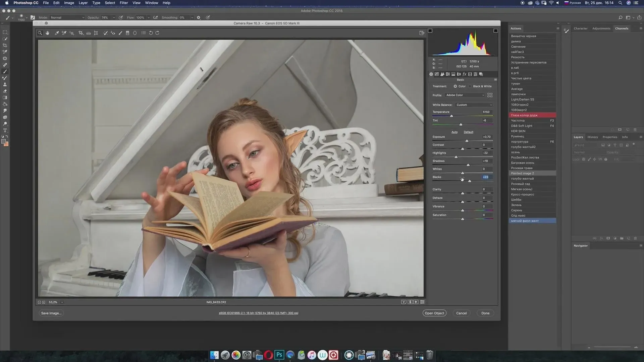Expand the White Balance Custom dropdown
The height and width of the screenshot is (362, 644).
[x=474, y=105]
